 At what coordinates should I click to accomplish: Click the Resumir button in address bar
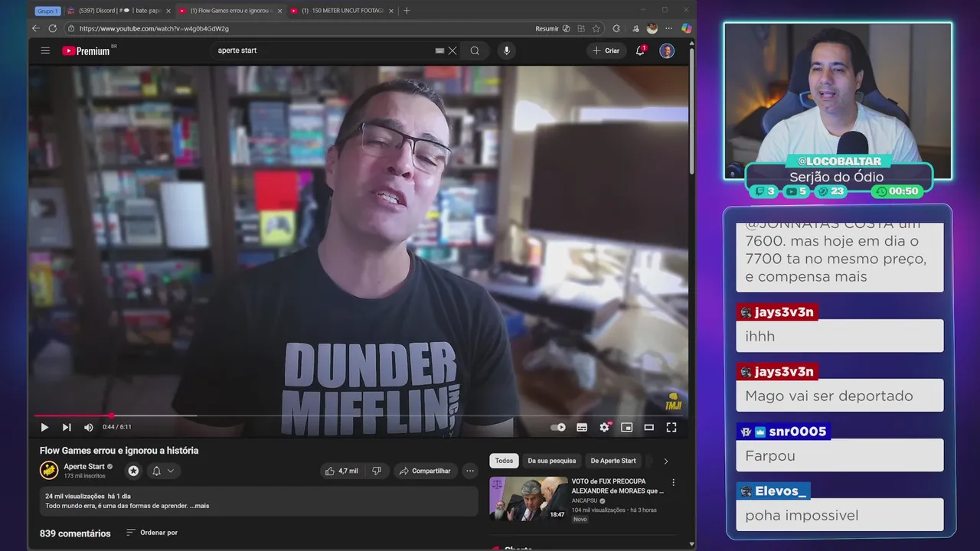551,28
